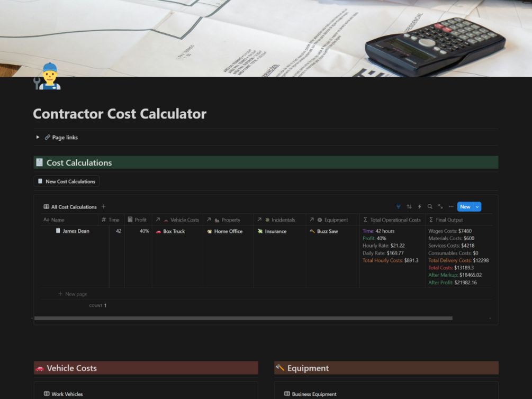532x399 pixels.
Task: Click the database search magnifier icon
Action: click(430, 206)
